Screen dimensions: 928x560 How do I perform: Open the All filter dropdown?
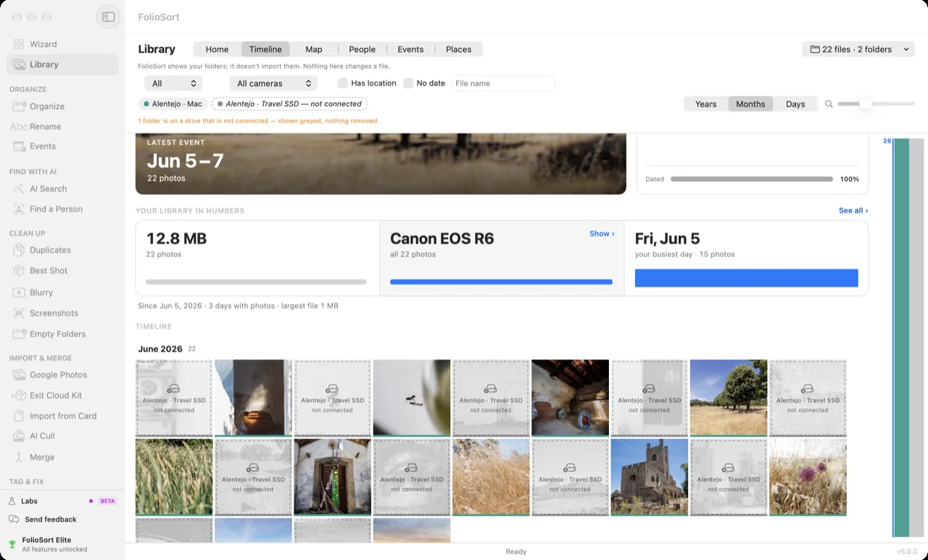pos(173,83)
